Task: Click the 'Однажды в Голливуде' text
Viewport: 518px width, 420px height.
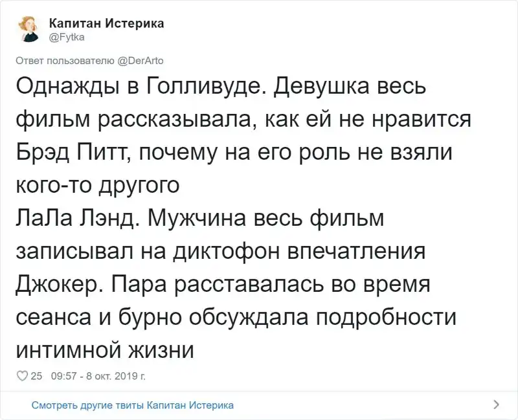Action: coord(136,88)
